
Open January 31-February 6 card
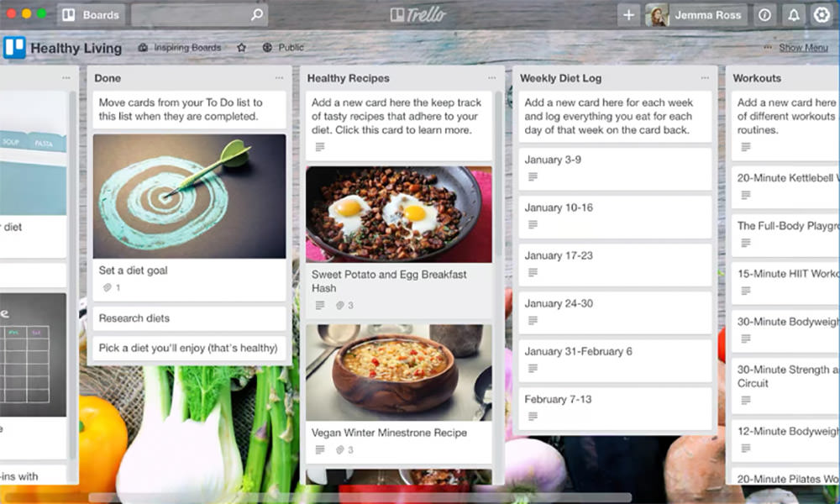click(615, 360)
